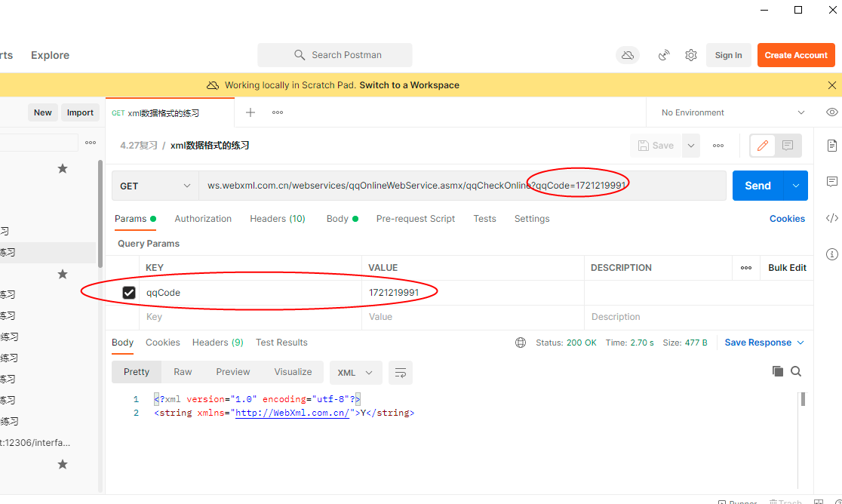Open the Save dropdown arrow
This screenshot has width=842, height=504.
691,146
